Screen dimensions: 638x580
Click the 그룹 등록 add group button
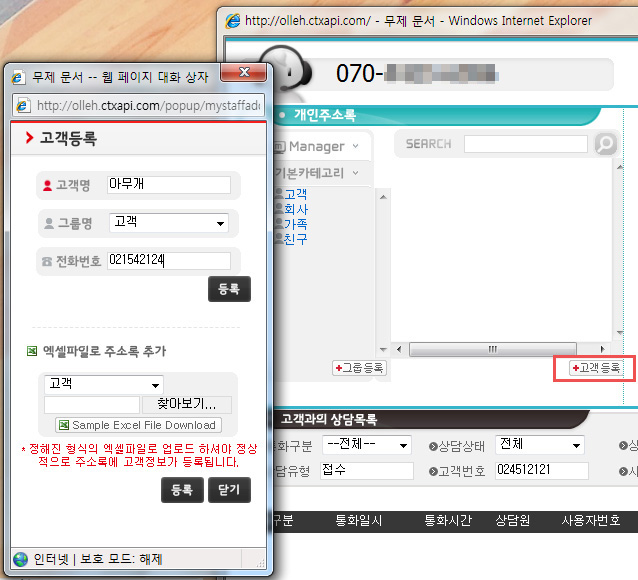[359, 368]
